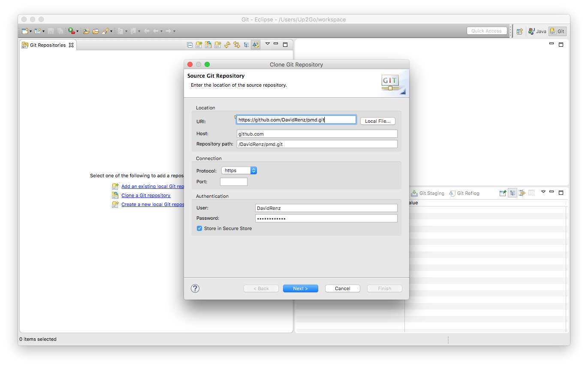Click Create new repository icon in Git Repositories toolbar

pos(218,45)
